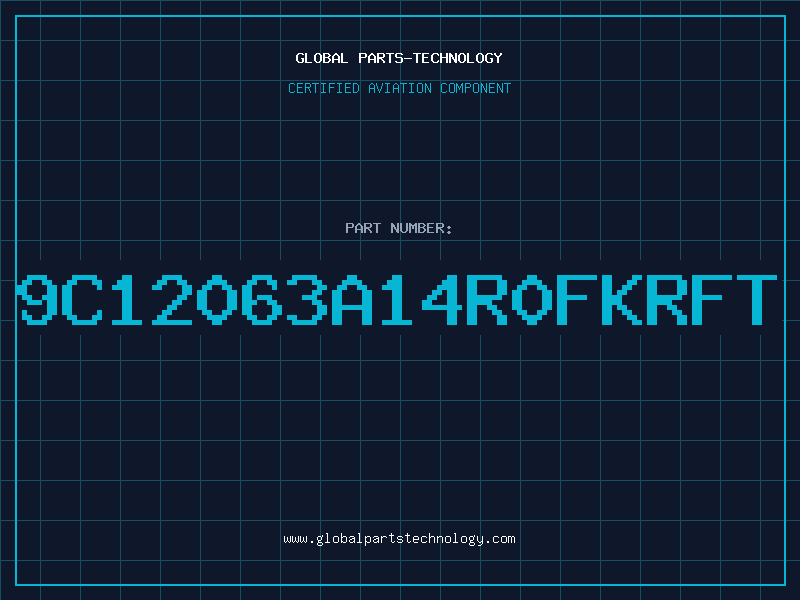Click the 063 digits in the part number
The width and height of the screenshot is (800, 600).
click(x=262, y=299)
